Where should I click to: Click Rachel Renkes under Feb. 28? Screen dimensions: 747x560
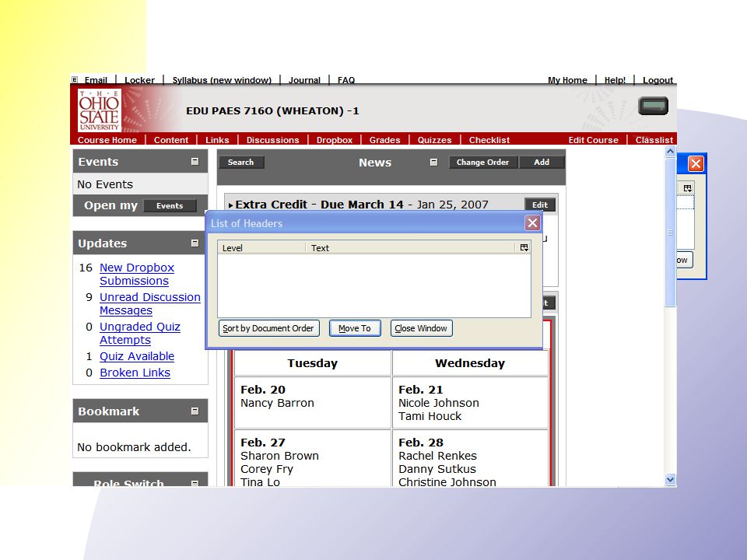[x=437, y=456]
